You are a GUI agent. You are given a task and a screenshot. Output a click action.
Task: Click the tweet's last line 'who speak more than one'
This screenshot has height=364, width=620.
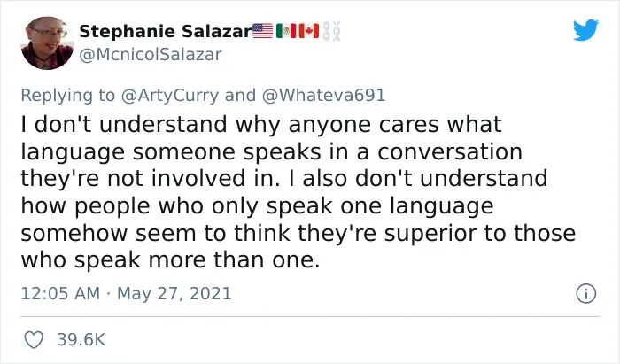(x=170, y=260)
